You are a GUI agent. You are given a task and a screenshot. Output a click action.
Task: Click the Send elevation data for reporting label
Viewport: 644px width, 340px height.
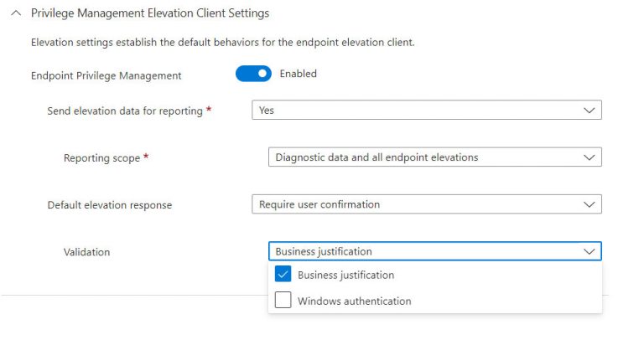[x=124, y=111]
